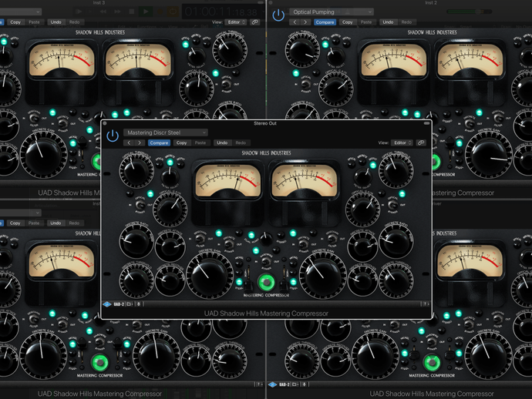
Task: Open the Optical Pumping preset dropdown
Action: (x=332, y=12)
